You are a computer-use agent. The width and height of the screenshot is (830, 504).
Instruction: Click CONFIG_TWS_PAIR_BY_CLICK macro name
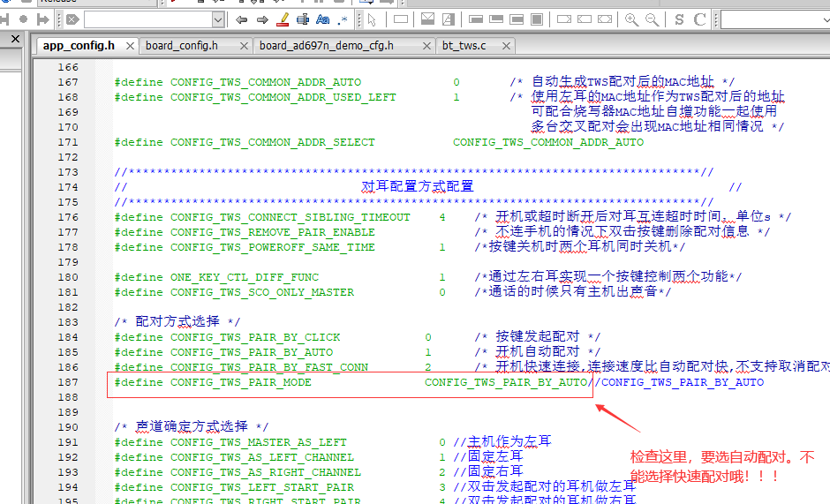[255, 337]
